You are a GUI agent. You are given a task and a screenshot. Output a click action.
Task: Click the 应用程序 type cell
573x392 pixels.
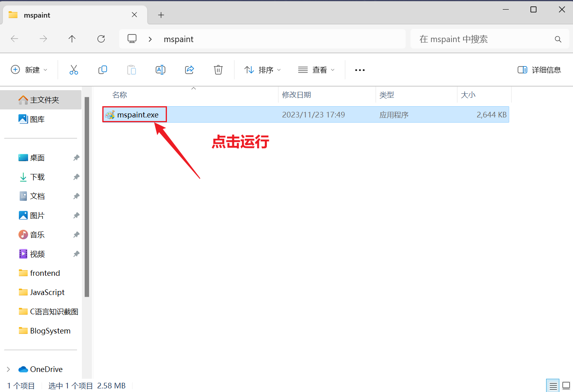coord(394,115)
